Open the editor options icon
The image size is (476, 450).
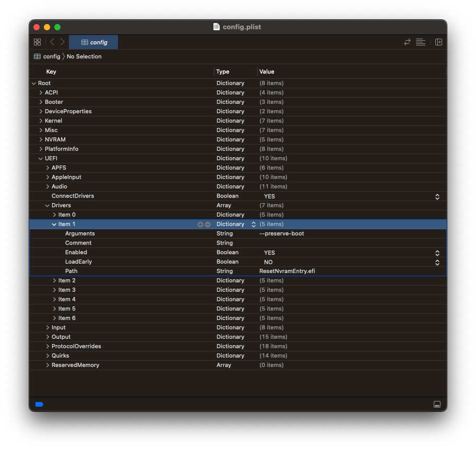pyautogui.click(x=421, y=42)
